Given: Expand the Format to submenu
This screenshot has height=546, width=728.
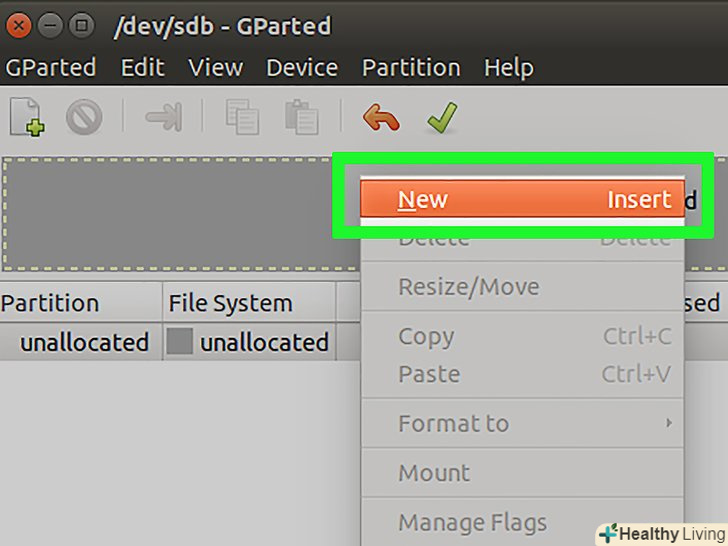Looking at the screenshot, I should click(521, 423).
